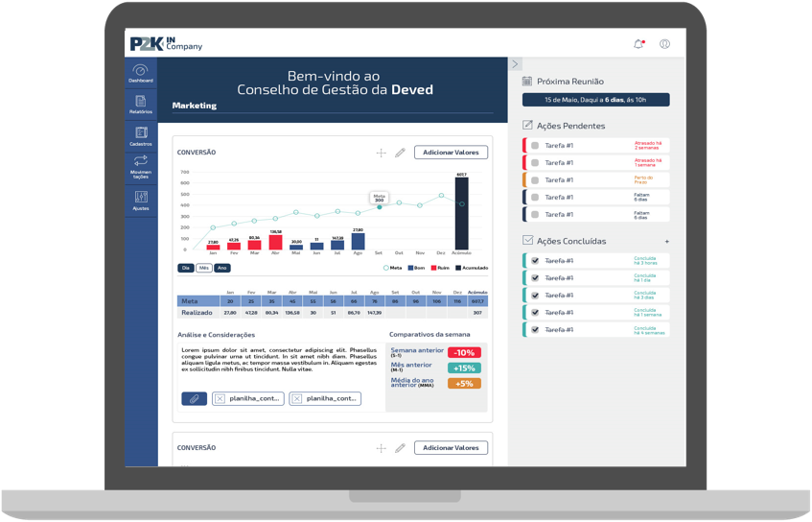Click the edit icon beside Ações Pendentes
Screen dimensions: 812x522
(527, 125)
